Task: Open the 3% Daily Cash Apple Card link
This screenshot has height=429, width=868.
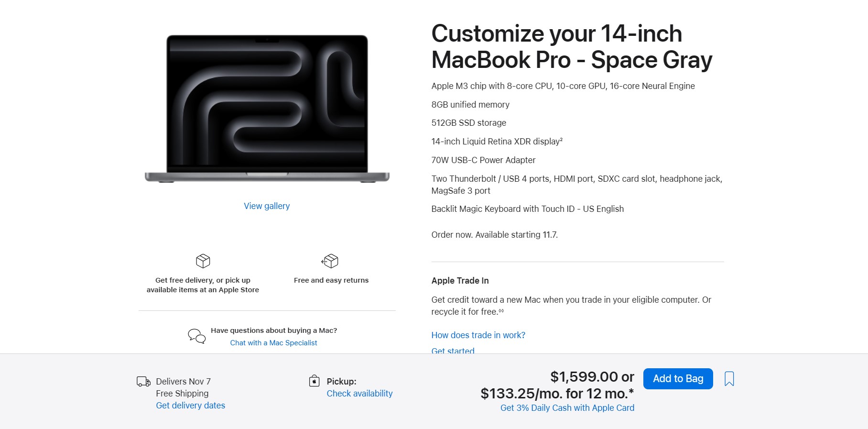Action: (567, 408)
